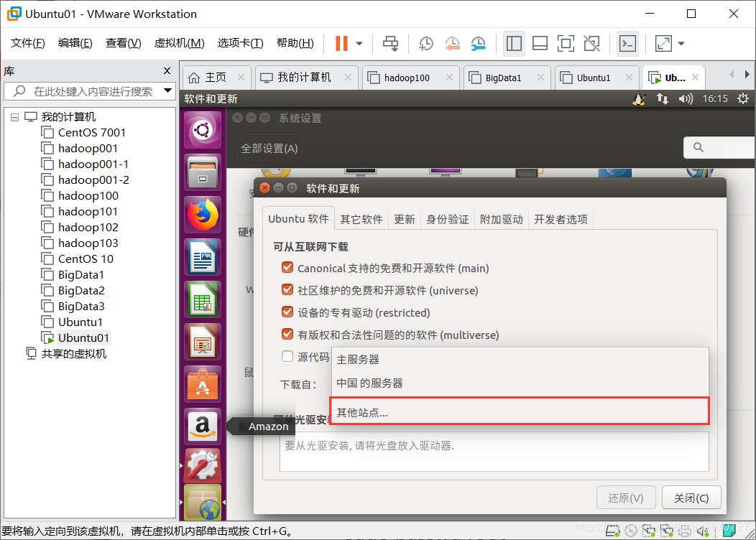Toggle Unity mode icon
Image resolution: width=756 pixels, height=540 pixels.
click(x=591, y=43)
